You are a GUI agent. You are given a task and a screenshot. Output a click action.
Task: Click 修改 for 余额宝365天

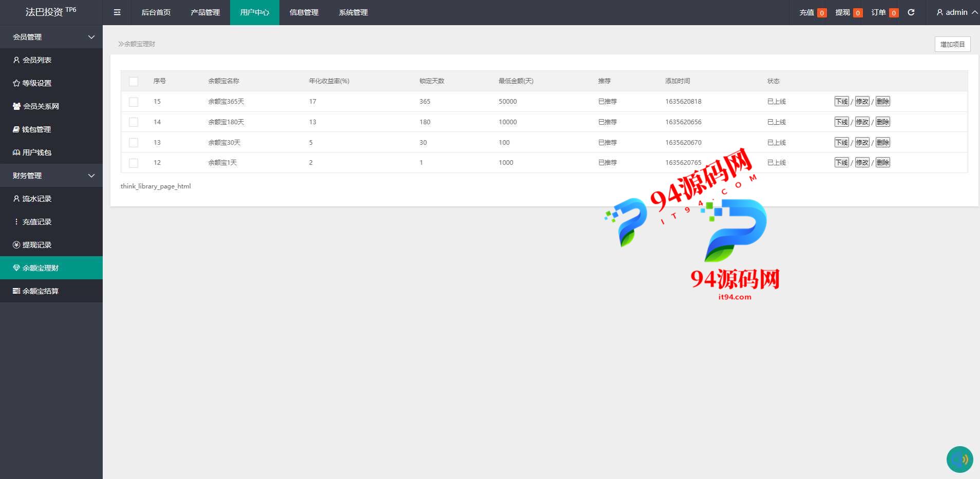coord(862,102)
